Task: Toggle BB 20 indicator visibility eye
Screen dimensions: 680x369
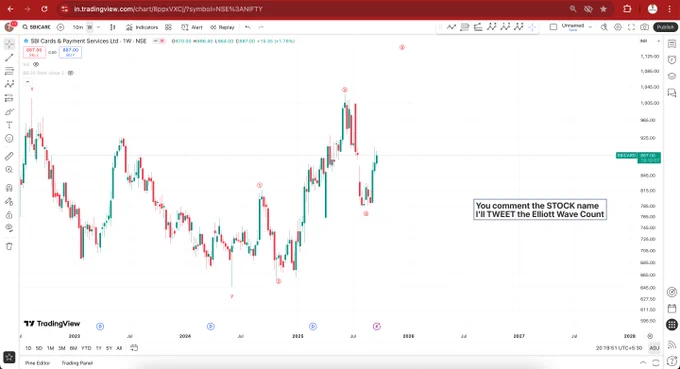Action: pos(71,73)
